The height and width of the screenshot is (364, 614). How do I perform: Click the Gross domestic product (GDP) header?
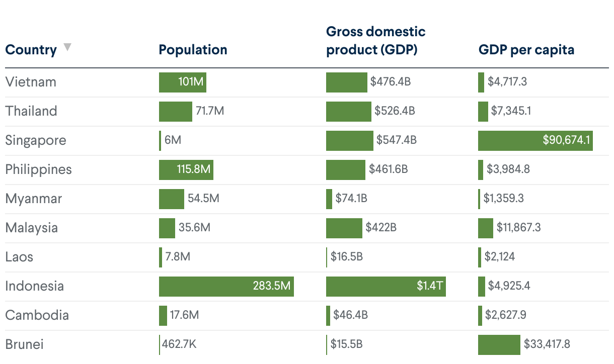[x=375, y=41]
